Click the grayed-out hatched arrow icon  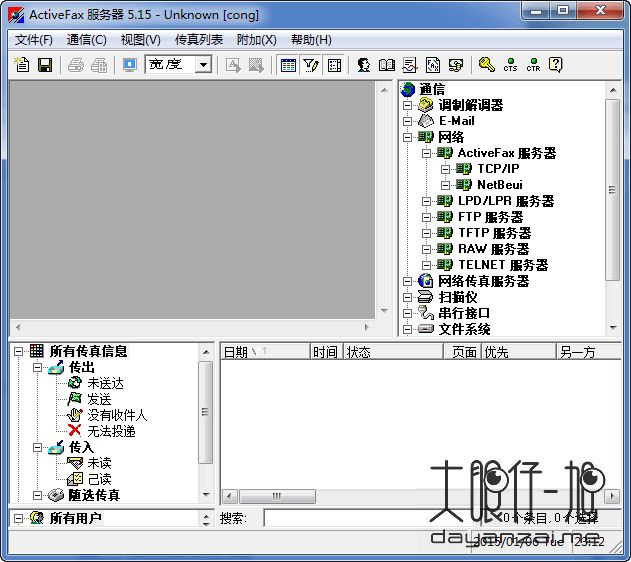coord(256,65)
